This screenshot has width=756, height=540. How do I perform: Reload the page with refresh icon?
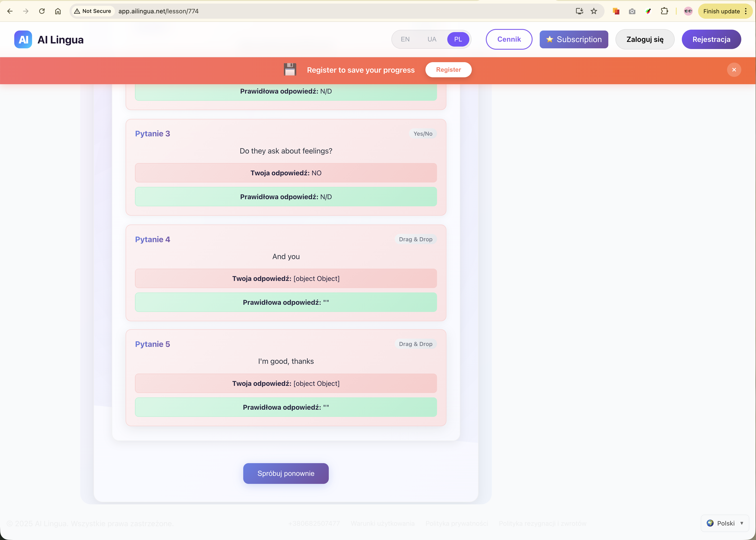[42, 11]
